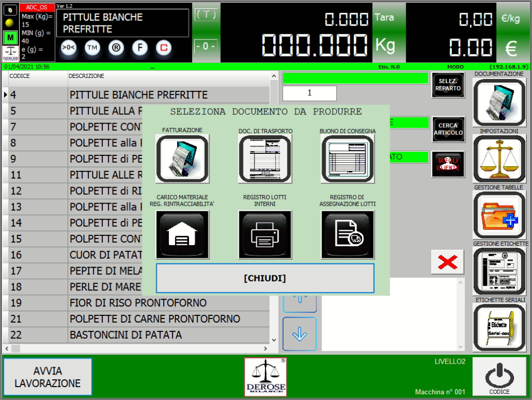Click the red X delete button
Screen dimensions: 532x400
[447, 262]
